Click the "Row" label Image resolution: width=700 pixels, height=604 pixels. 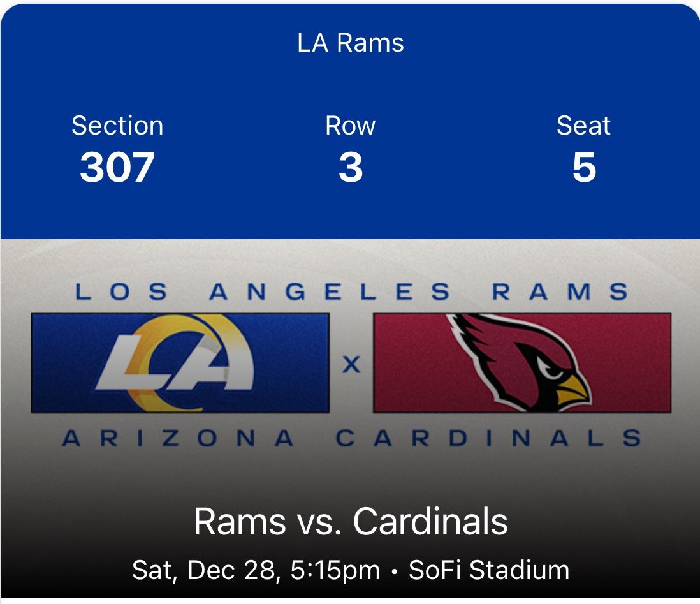(350, 125)
